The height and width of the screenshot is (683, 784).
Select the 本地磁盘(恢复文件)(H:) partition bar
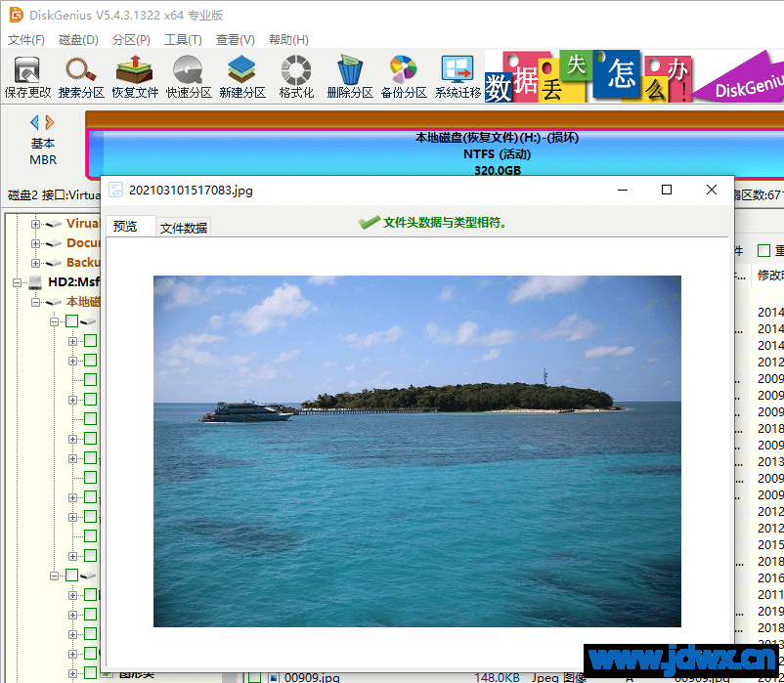[435, 152]
